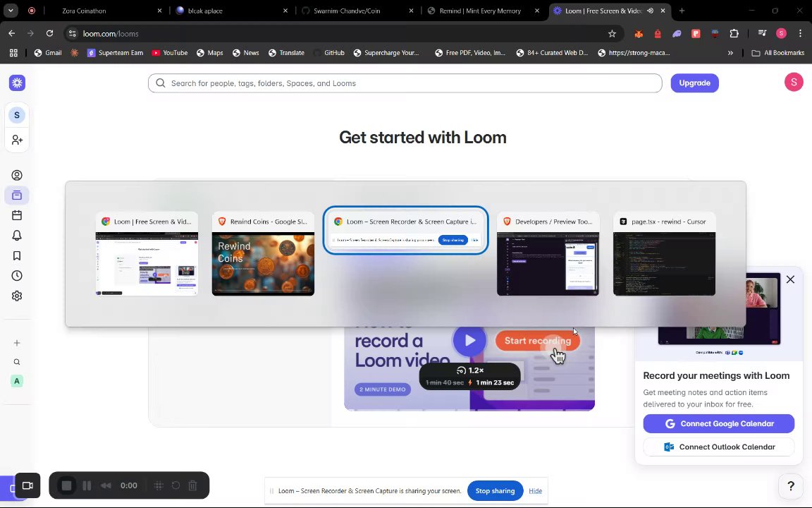Open the settings gear icon in sidebar
The image size is (812, 508).
17,296
